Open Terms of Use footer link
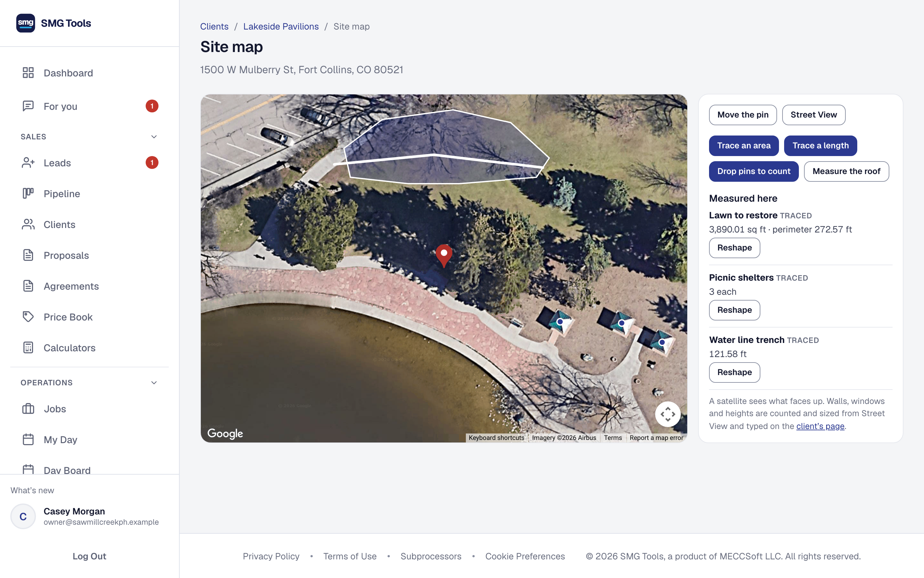This screenshot has height=578, width=924. (350, 556)
